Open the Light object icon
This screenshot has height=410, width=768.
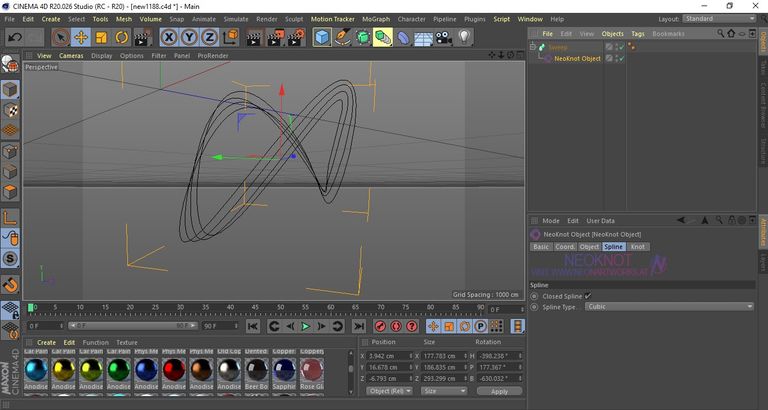click(x=464, y=37)
